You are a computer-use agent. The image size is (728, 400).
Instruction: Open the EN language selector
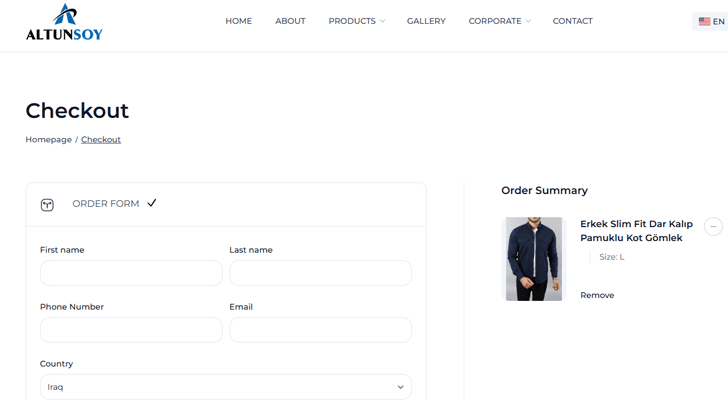point(711,21)
